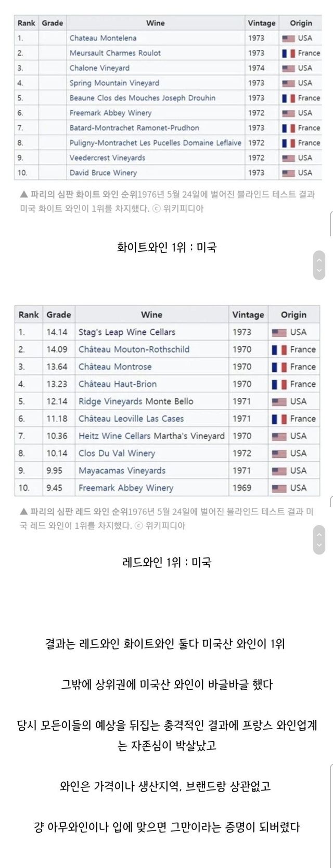The image size is (333, 868).
Task: Click the France flag next to Meursault Charmes Roulot
Action: 288,53
